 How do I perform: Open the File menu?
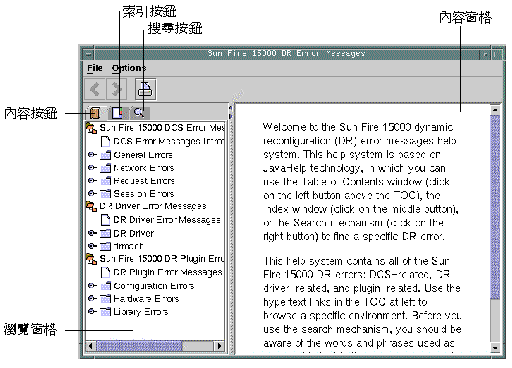(94, 68)
